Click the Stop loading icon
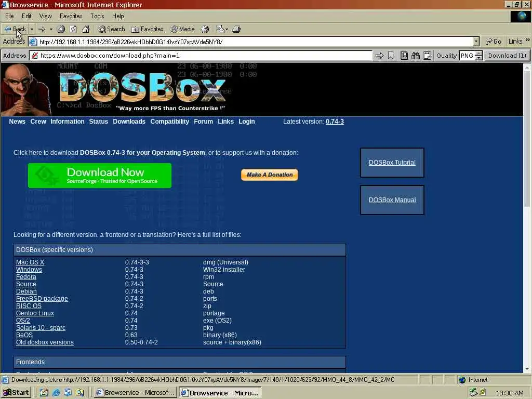 coord(61,29)
